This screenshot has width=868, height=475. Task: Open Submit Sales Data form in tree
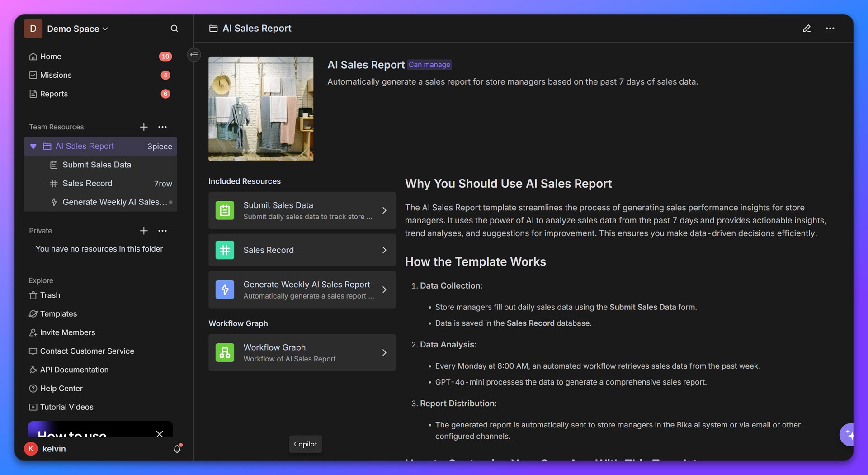tap(100, 165)
